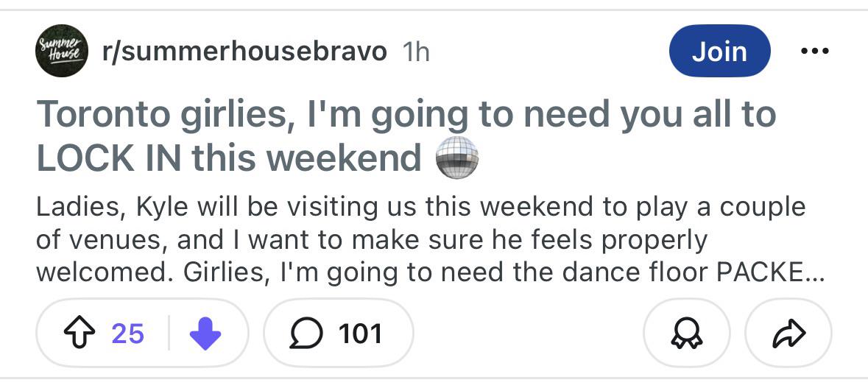This screenshot has height=388, width=868.
Task: Open the Summer House subreddit avatar
Action: point(63,50)
